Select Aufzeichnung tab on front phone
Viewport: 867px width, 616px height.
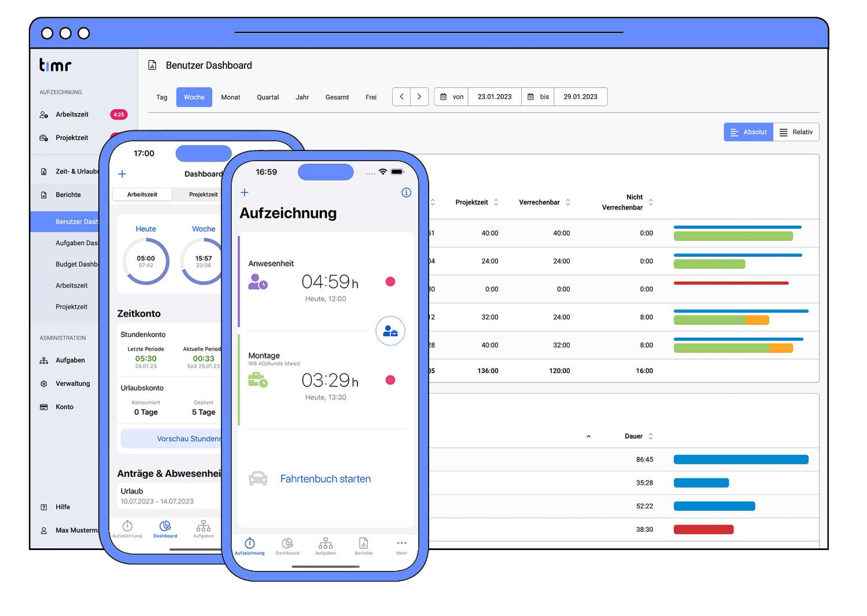coord(249,547)
